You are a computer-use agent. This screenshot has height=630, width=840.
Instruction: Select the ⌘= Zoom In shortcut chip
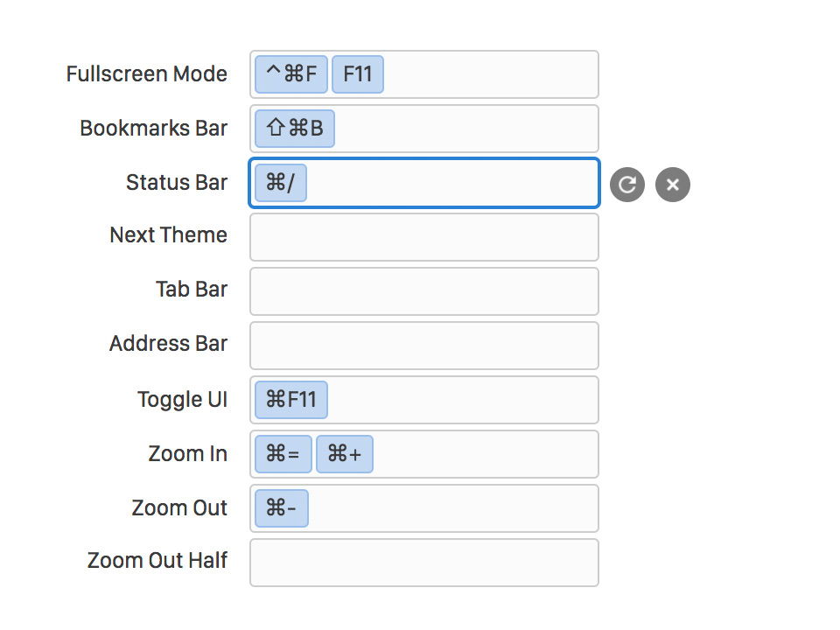283,454
